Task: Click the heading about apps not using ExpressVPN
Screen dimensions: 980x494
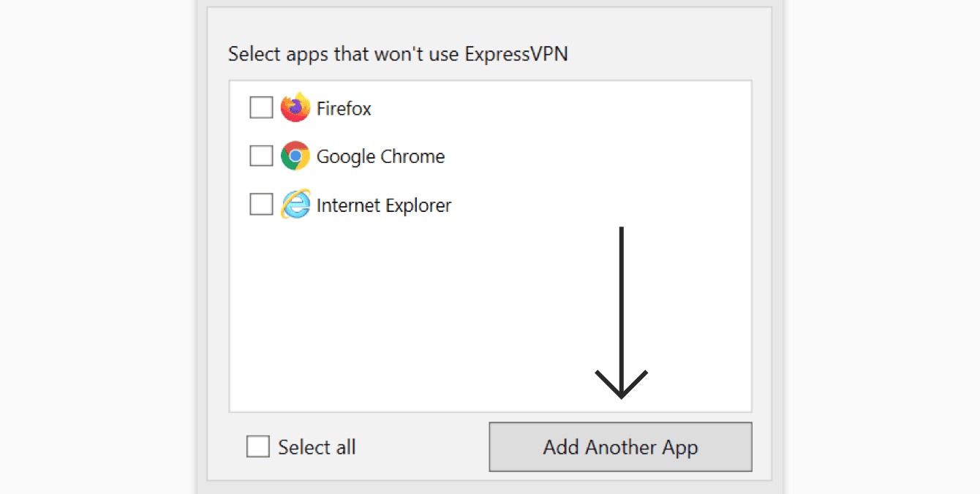Action: point(398,55)
